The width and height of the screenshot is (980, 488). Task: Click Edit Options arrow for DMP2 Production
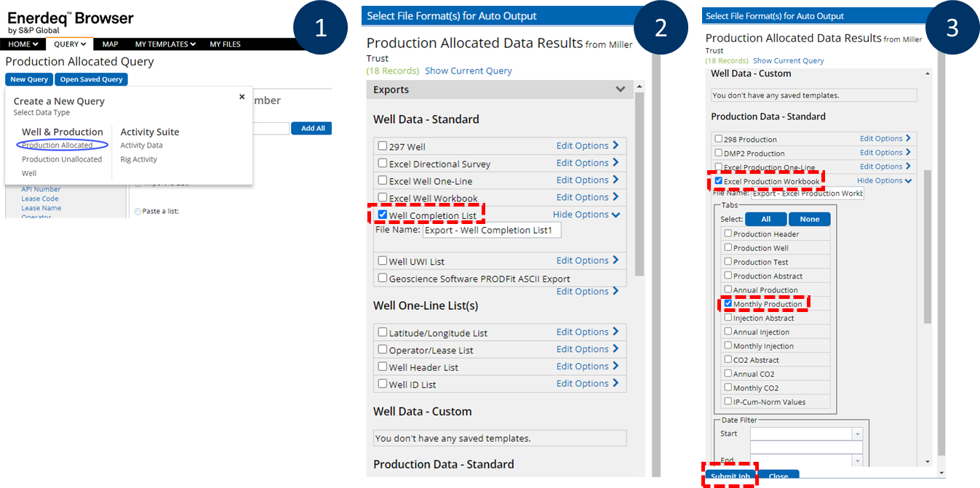click(x=908, y=153)
